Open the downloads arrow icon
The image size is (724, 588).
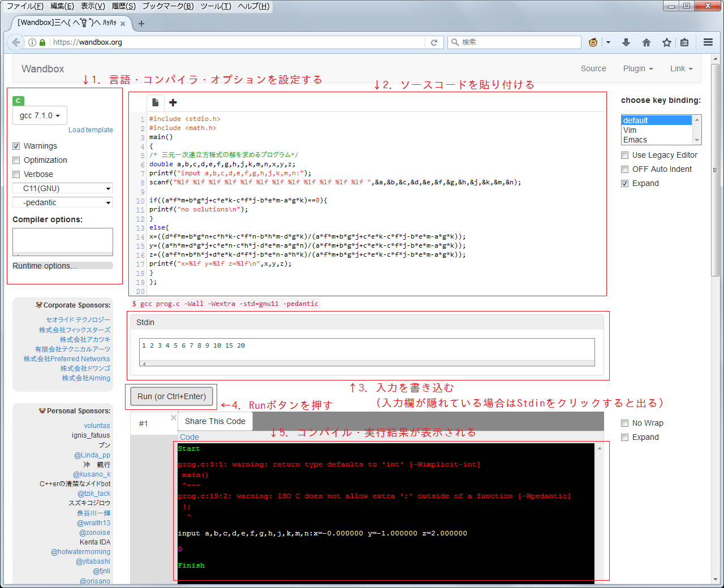pyautogui.click(x=626, y=42)
